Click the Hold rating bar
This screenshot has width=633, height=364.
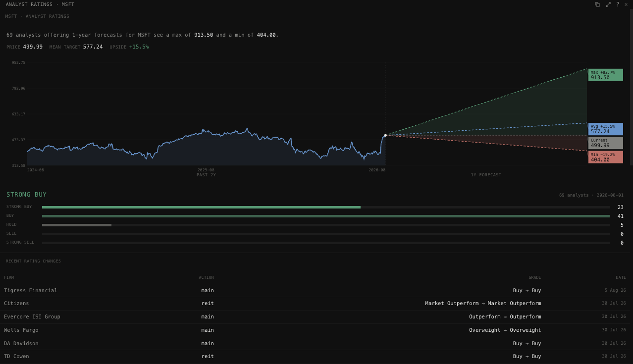tap(326, 225)
